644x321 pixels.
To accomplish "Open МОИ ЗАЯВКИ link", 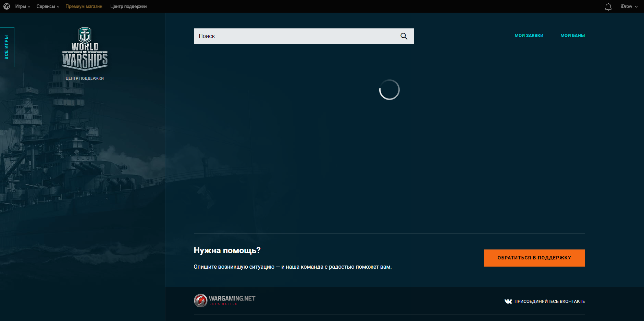I will (x=529, y=35).
